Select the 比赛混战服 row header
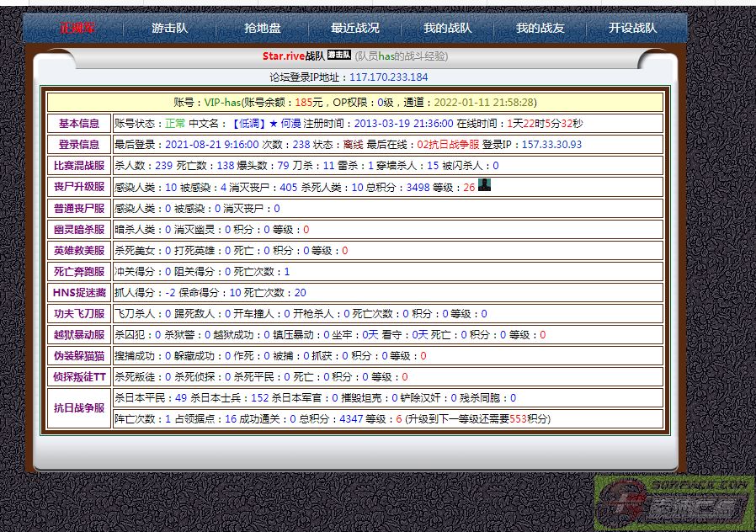 pos(79,166)
